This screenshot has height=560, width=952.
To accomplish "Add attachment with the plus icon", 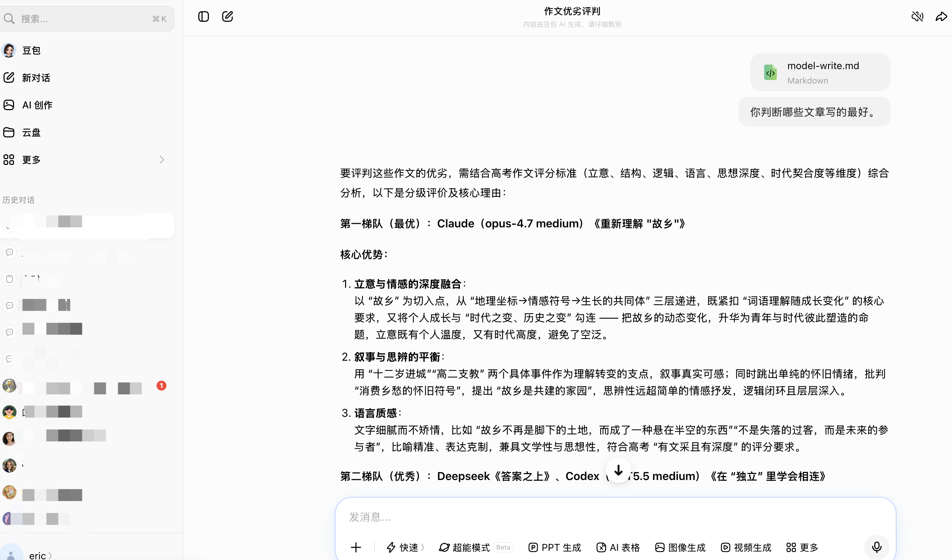I will tap(356, 547).
